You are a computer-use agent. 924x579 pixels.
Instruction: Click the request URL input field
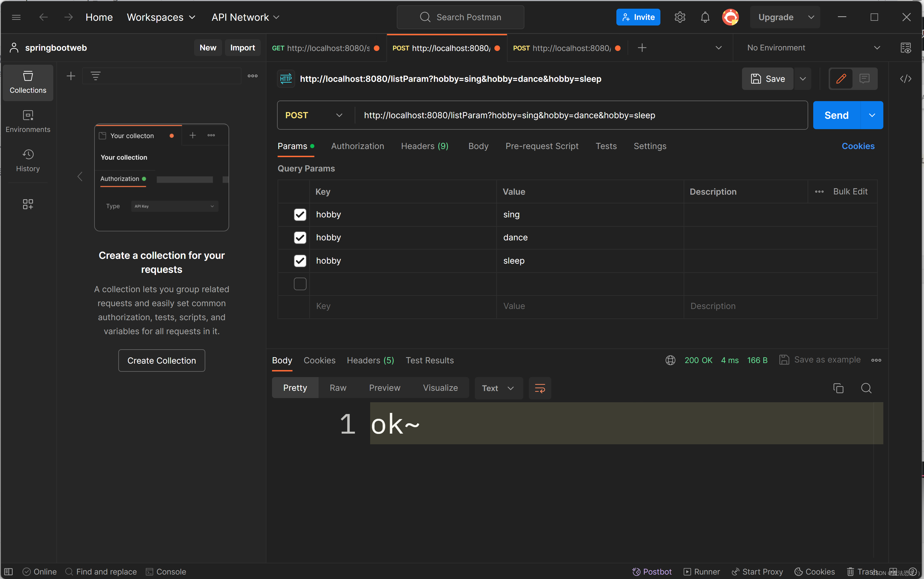pyautogui.click(x=575, y=115)
